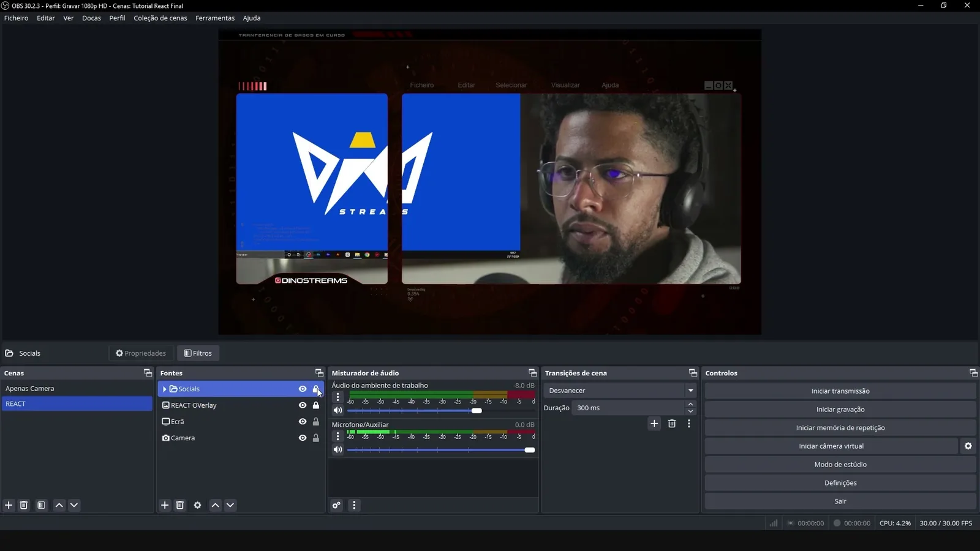
Task: Decrease transition duration stepper down
Action: pyautogui.click(x=691, y=411)
